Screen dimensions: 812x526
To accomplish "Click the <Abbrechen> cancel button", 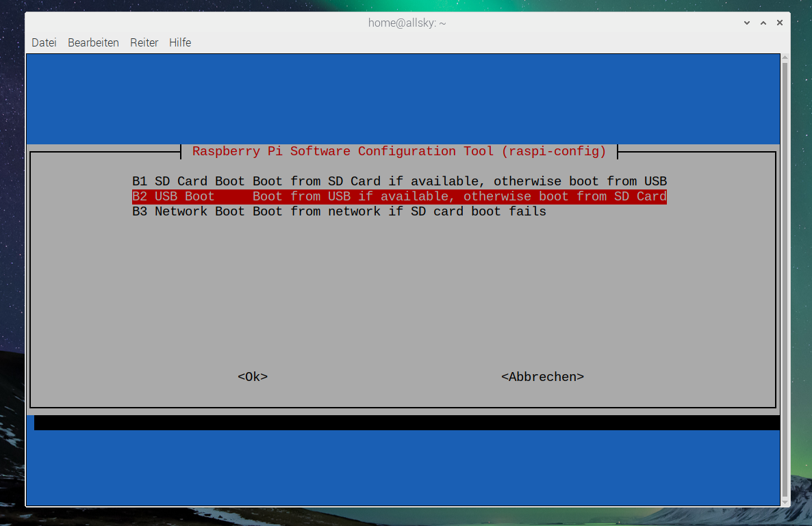I will click(x=542, y=376).
